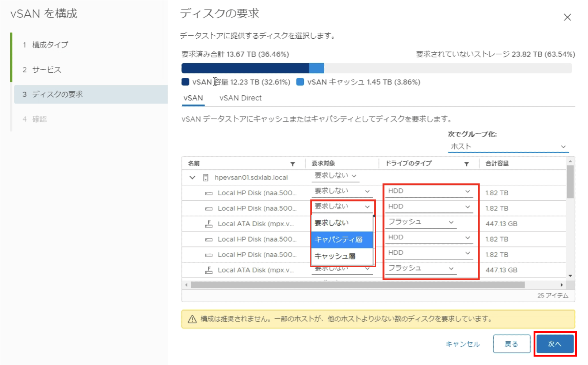The width and height of the screenshot is (588, 365).
Task: Open claim dropdown of the first Local HP Disk
Action: click(x=342, y=191)
